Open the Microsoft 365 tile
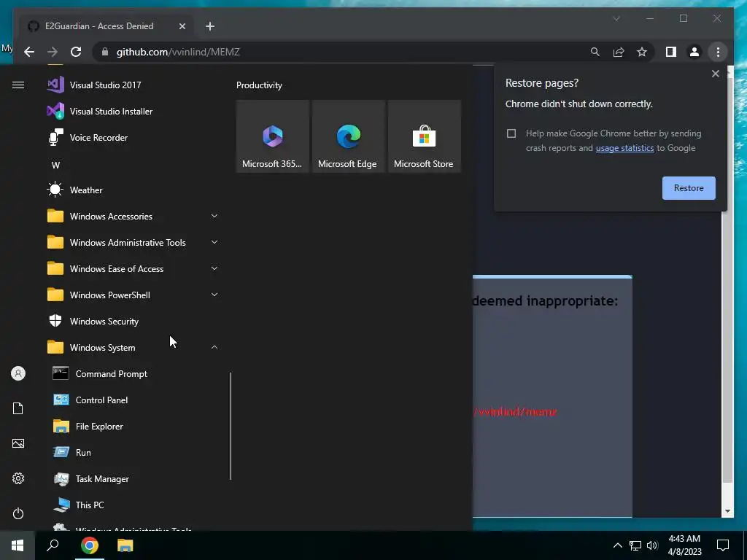 click(273, 136)
